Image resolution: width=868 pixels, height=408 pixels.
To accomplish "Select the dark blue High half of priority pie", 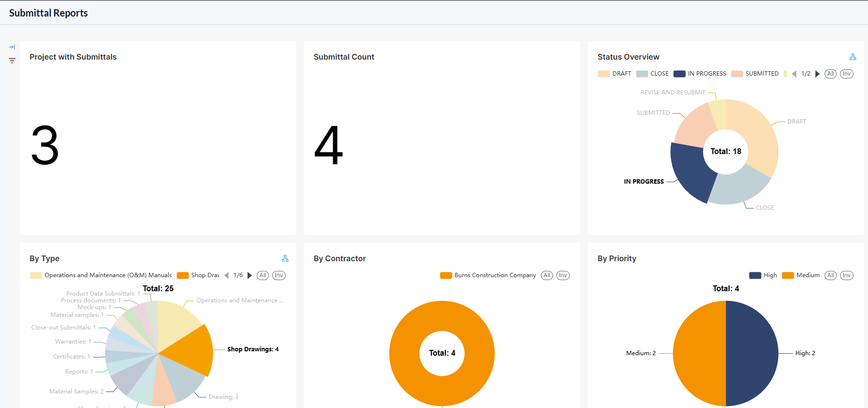I will [x=752, y=353].
